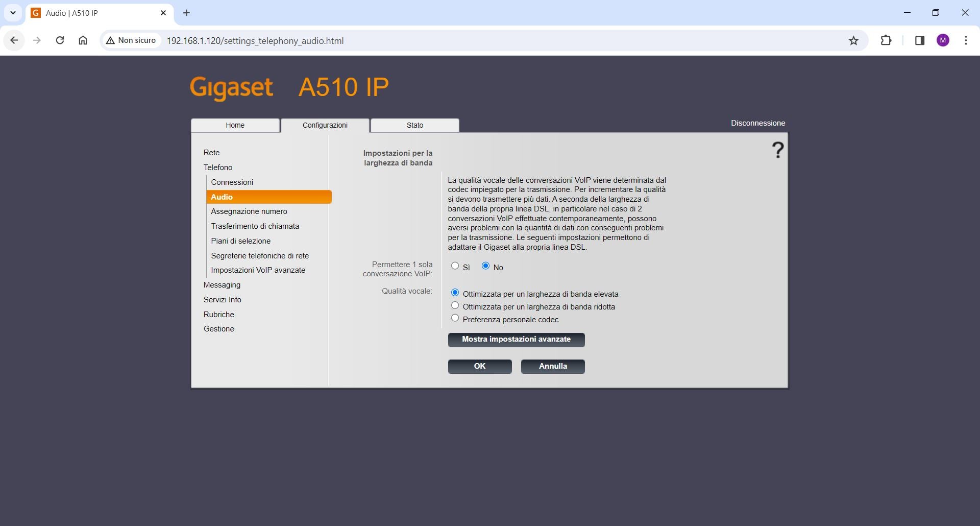Open the Rubriche menu section
This screenshot has height=526, width=980.
coord(219,315)
